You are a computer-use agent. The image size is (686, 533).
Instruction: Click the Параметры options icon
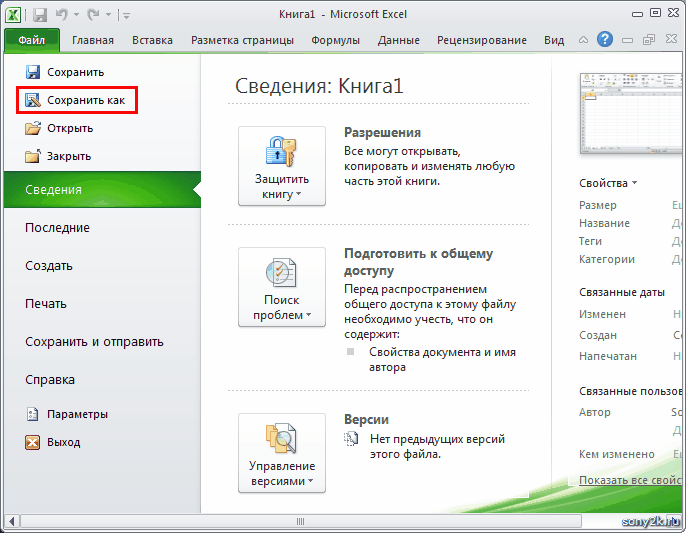[32, 414]
